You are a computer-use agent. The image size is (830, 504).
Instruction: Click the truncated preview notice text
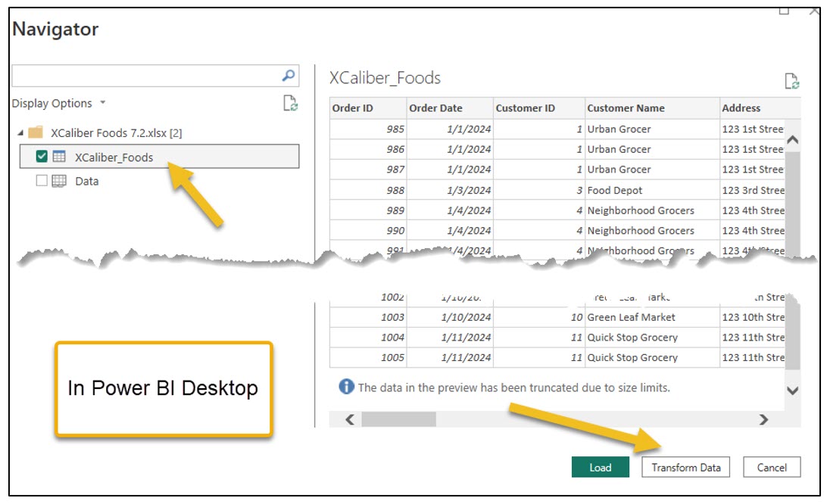point(514,387)
